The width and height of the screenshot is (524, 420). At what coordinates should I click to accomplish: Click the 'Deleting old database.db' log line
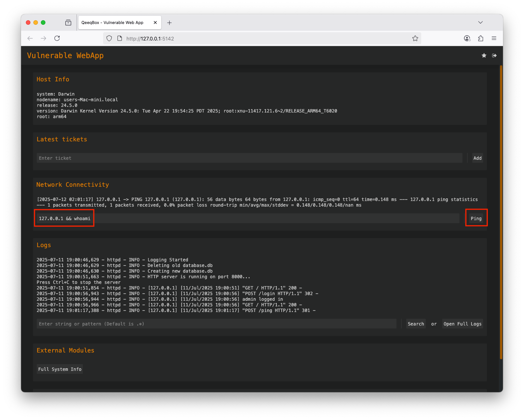coord(125,265)
